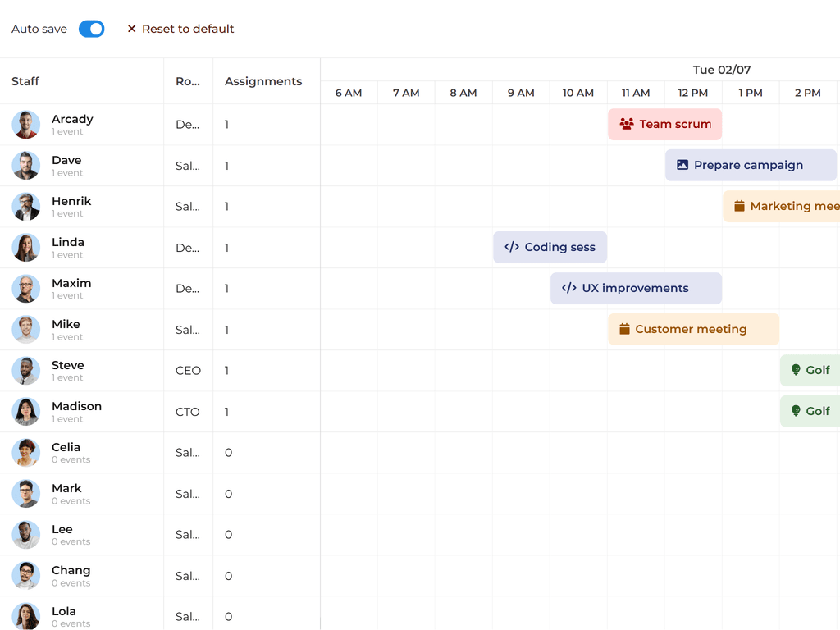Image resolution: width=840 pixels, height=630 pixels.
Task: Click the truncated Role column header
Action: [188, 81]
